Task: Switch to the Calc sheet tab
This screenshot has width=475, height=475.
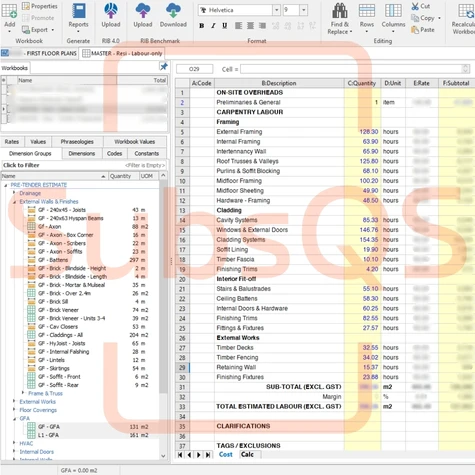Action: [x=247, y=454]
